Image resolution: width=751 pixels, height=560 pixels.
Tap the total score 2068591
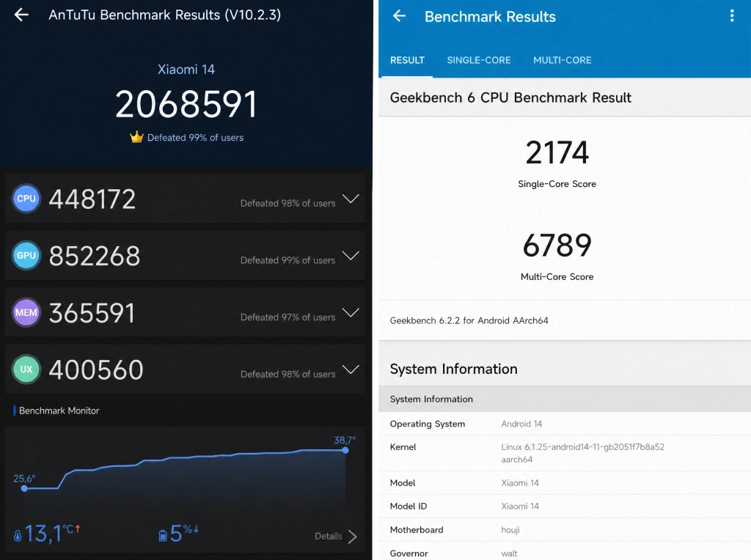(186, 104)
